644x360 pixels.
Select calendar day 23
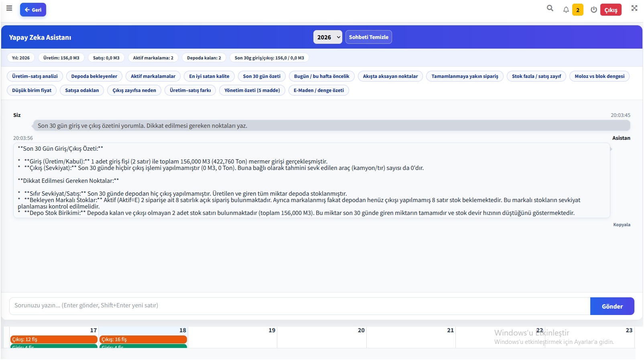point(629,330)
